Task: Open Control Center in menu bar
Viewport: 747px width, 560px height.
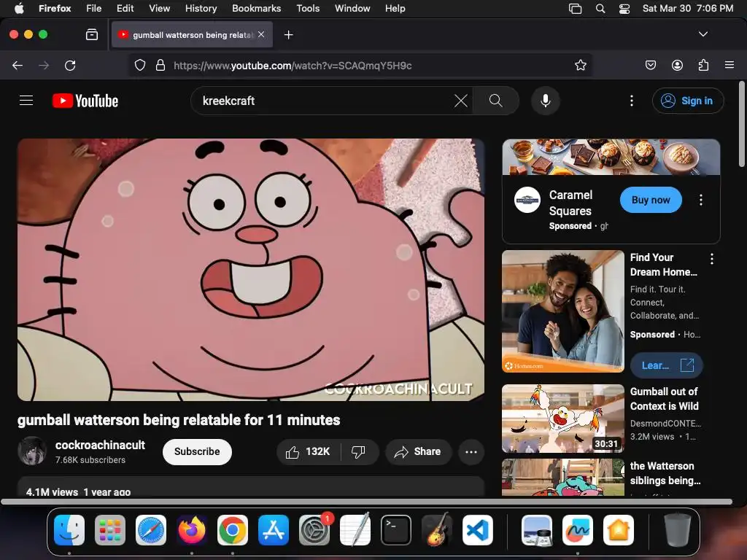Action: coord(624,8)
